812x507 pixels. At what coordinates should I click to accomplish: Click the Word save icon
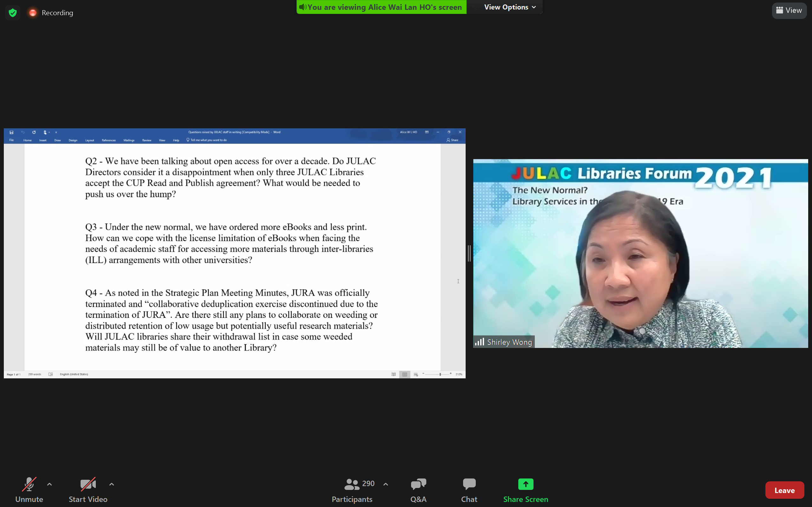point(11,132)
